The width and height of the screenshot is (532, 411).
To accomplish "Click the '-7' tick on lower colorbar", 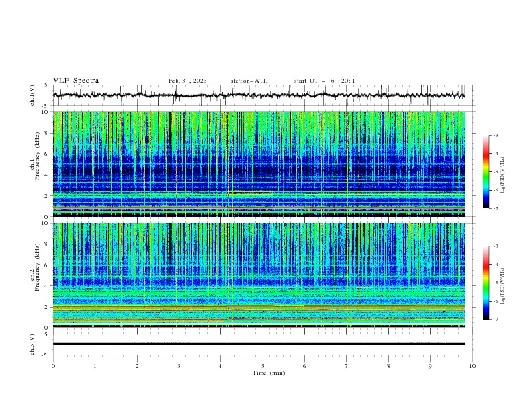I will [496, 320].
